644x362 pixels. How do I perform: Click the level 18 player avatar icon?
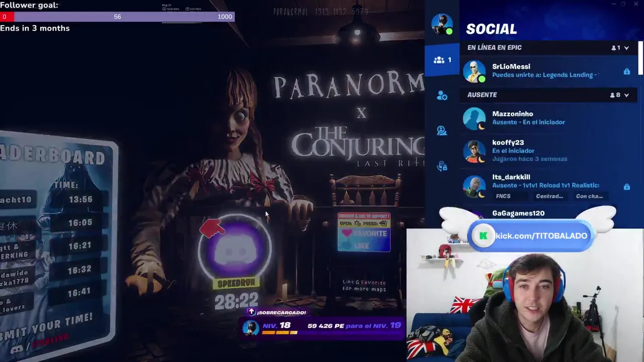click(251, 328)
